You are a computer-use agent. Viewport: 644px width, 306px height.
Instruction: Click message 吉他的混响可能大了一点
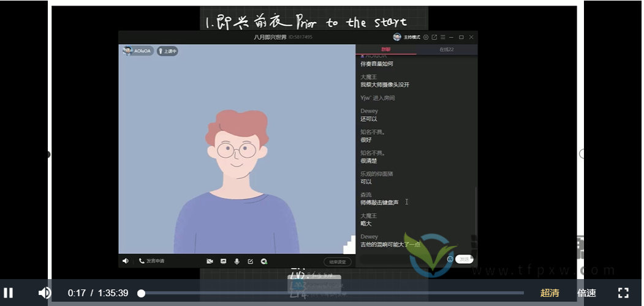click(x=390, y=244)
